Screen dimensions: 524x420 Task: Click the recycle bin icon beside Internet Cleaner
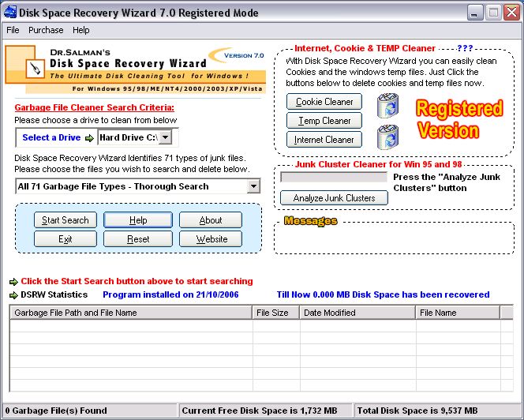pyautogui.click(x=387, y=137)
